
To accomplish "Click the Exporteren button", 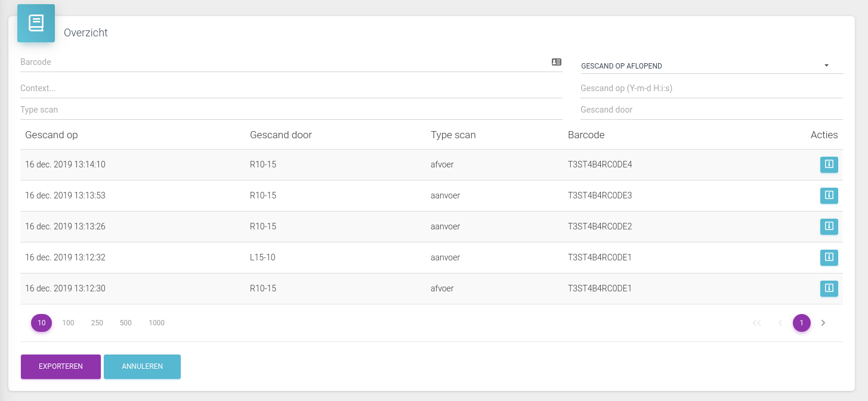I will 61,366.
